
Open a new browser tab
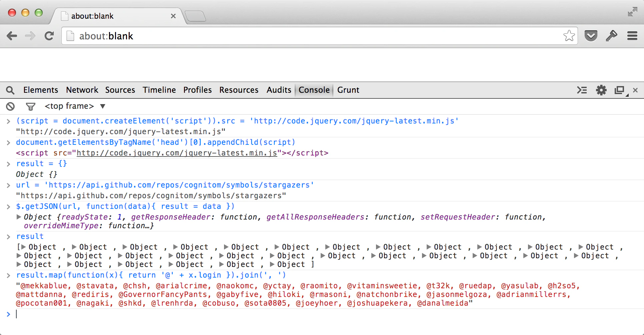pos(195,16)
